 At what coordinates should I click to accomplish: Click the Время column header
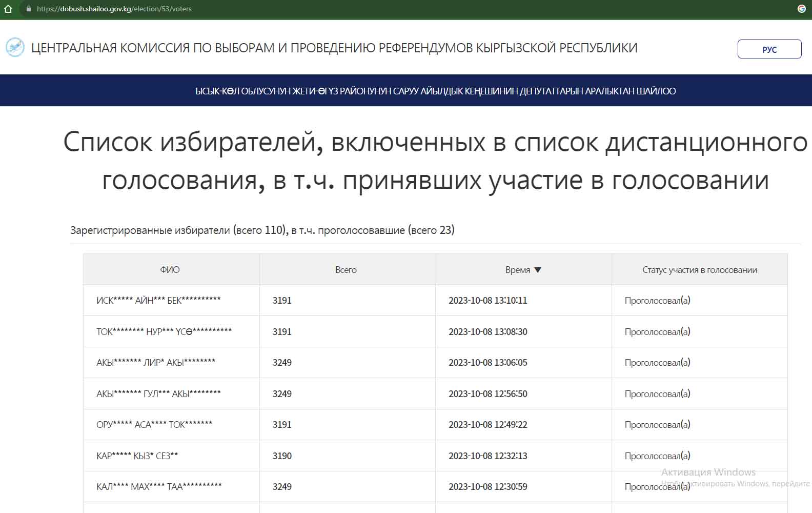tap(517, 270)
